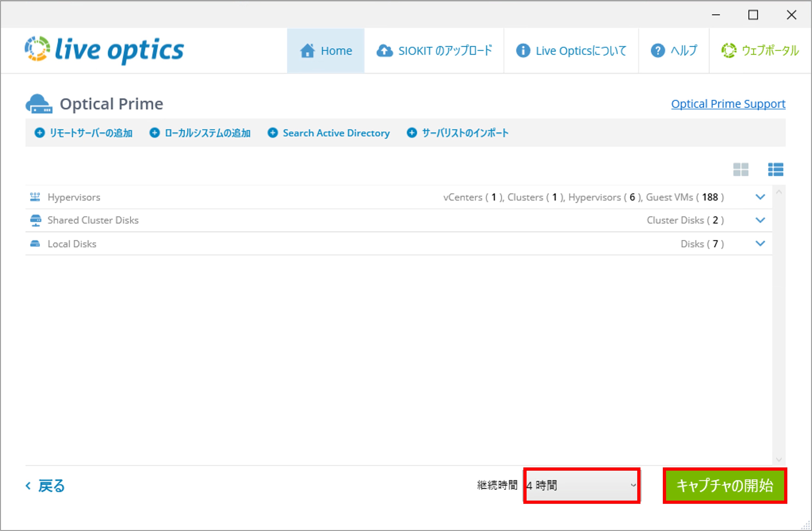812x531 pixels.
Task: Go back with 戻る link
Action: pos(45,486)
